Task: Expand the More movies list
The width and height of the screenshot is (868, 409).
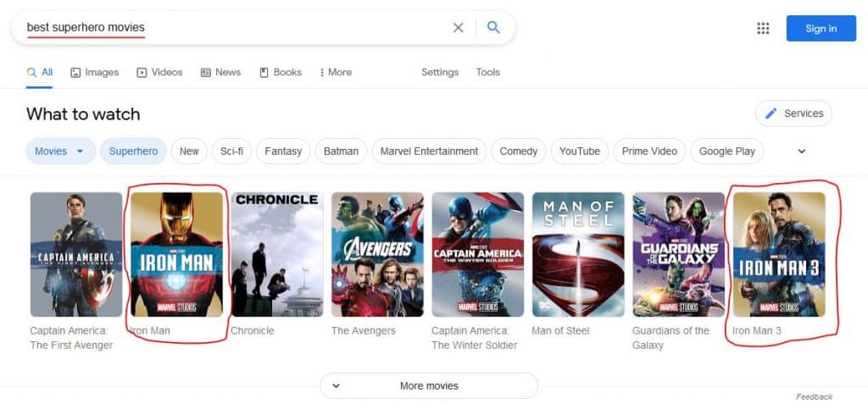Action: point(428,385)
